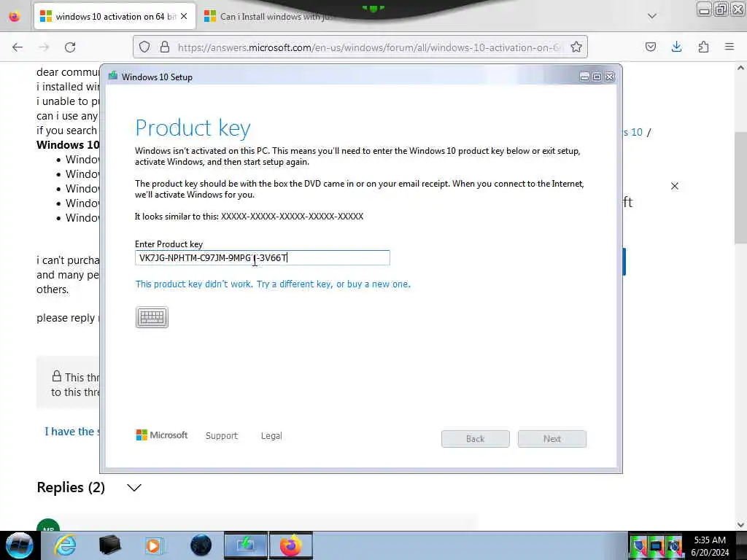Open the Firefox hamburger menu
This screenshot has width=747, height=560.
(x=729, y=47)
